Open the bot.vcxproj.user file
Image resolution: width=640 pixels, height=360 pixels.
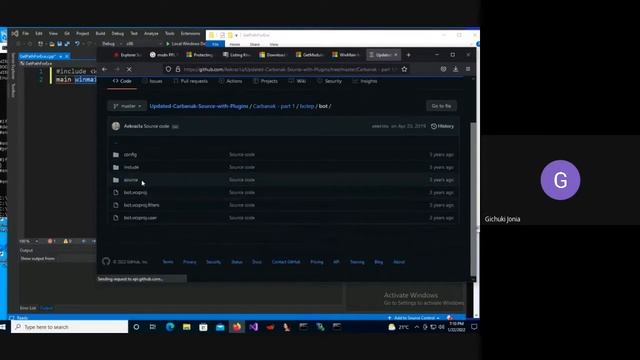click(x=140, y=218)
